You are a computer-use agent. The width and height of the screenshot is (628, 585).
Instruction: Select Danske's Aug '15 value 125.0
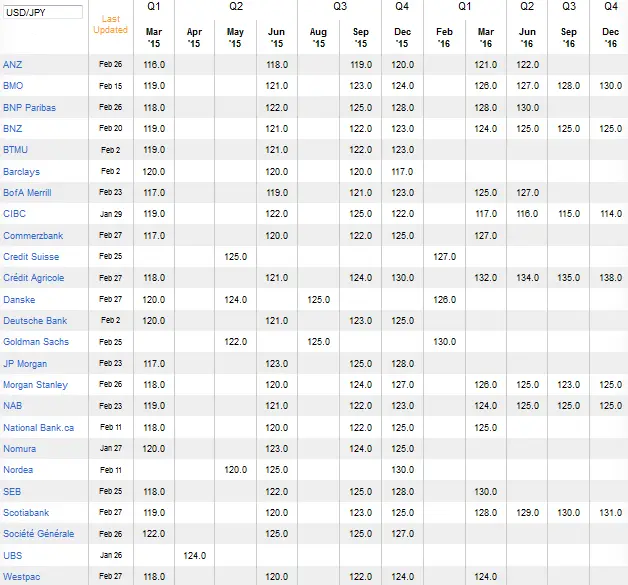(x=319, y=300)
